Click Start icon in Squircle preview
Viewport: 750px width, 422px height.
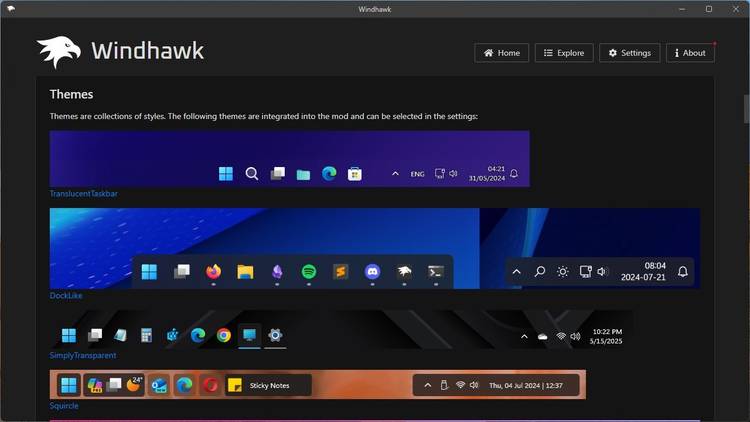pos(69,385)
